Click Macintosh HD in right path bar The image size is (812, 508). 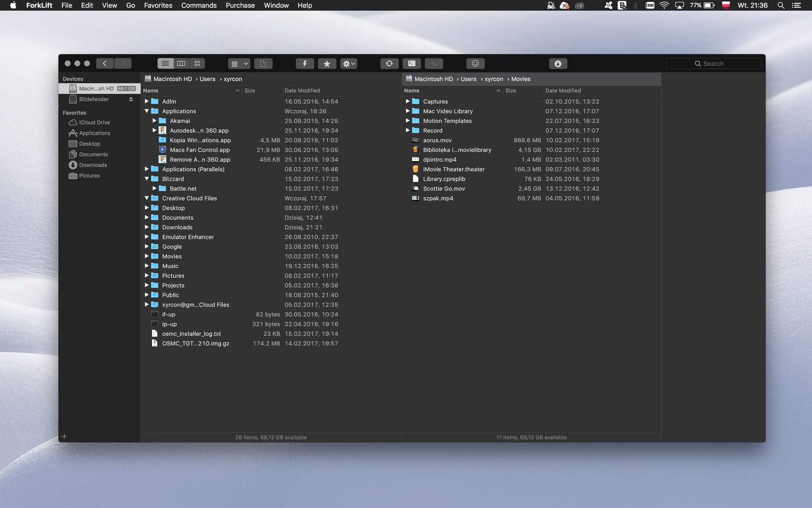pos(433,79)
